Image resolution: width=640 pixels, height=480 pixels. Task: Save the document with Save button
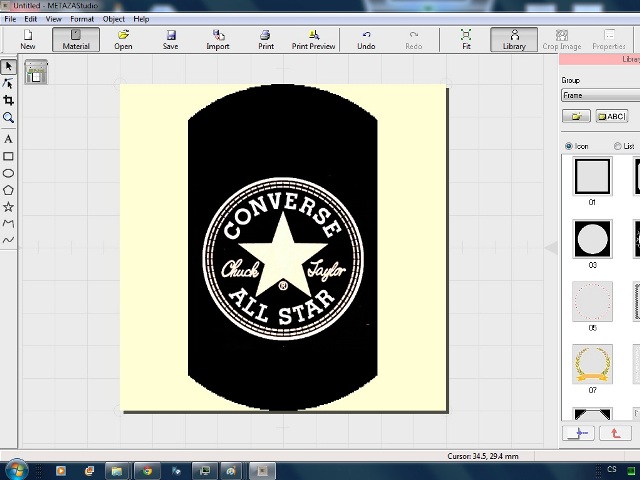tap(171, 40)
